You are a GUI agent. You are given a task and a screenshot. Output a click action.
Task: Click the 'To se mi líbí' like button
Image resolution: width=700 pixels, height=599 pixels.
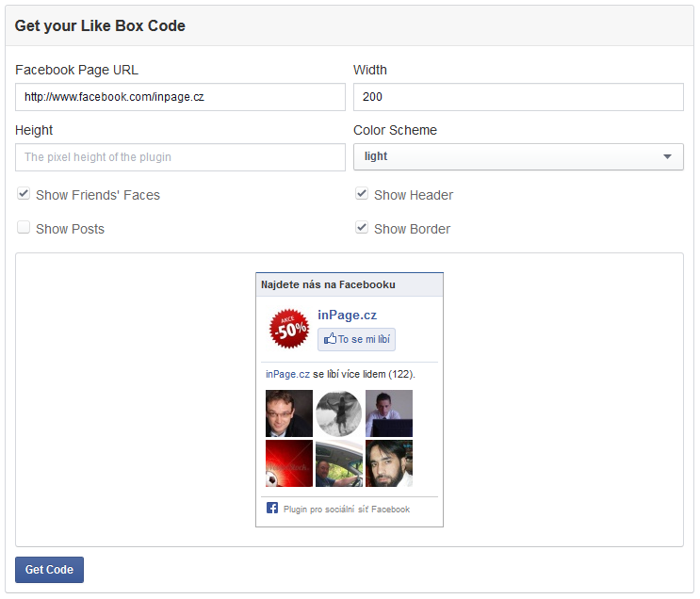click(x=357, y=339)
